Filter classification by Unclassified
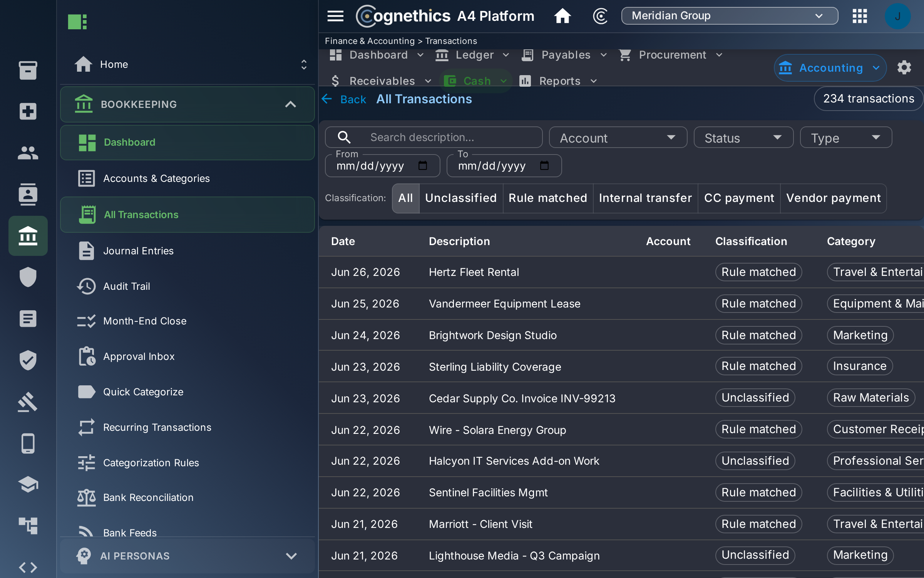Viewport: 924px width, 578px height. coord(461,198)
